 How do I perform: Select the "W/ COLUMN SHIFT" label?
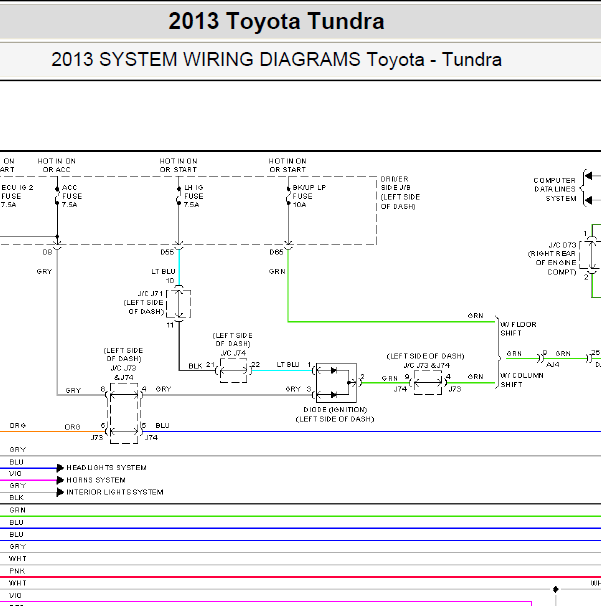[522, 380]
